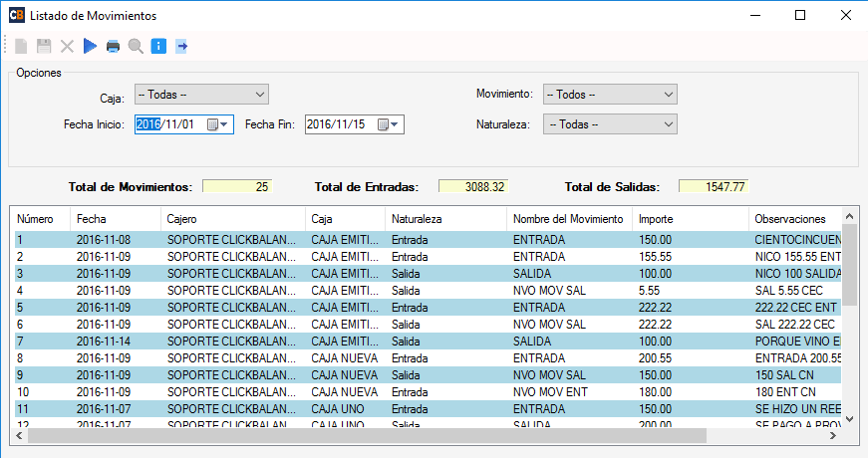Select row 9 with 150 SAL CN
This screenshot has width=868, height=458.
pyautogui.click(x=428, y=375)
